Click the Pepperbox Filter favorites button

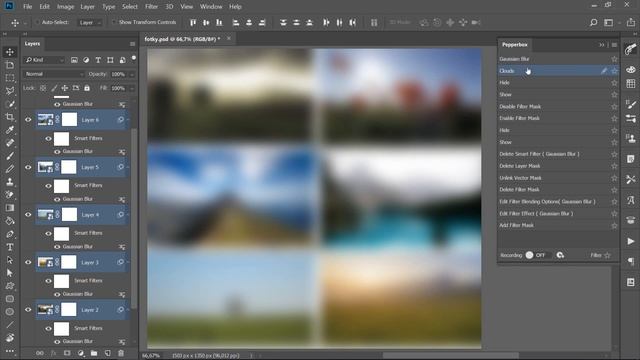tap(600, 255)
